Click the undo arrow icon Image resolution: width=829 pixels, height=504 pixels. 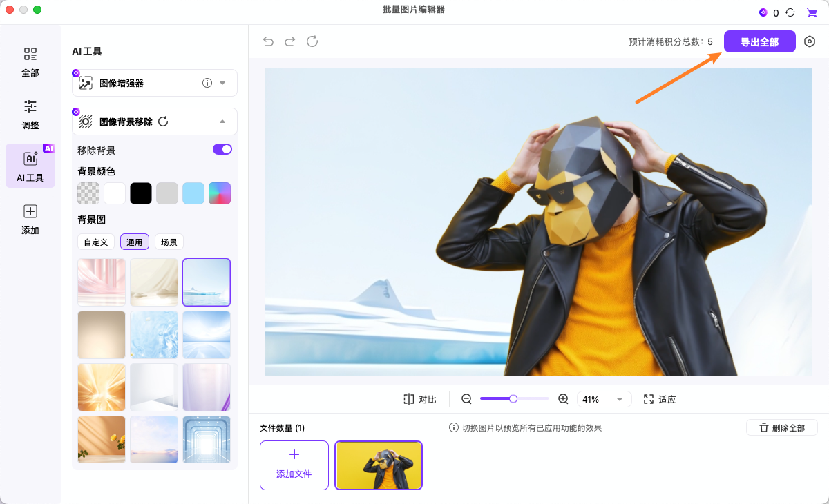(268, 41)
